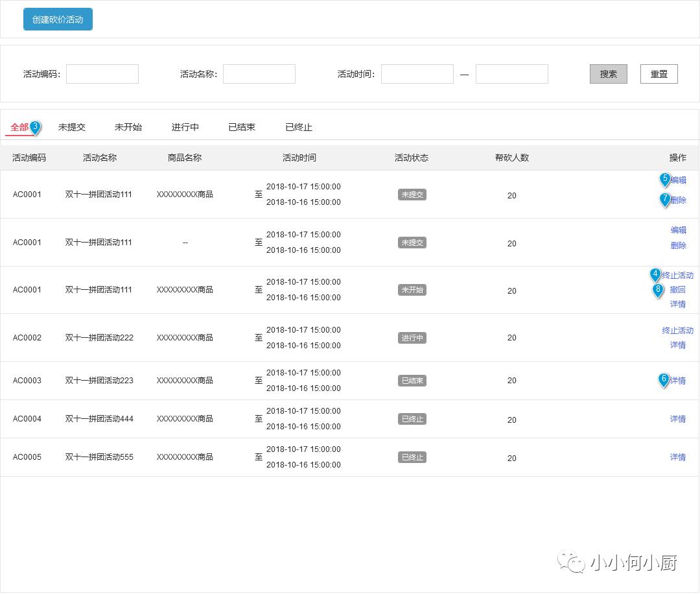Viewport: 700px width, 594px height.
Task: Switch to the 已终止 tab
Action: point(299,127)
